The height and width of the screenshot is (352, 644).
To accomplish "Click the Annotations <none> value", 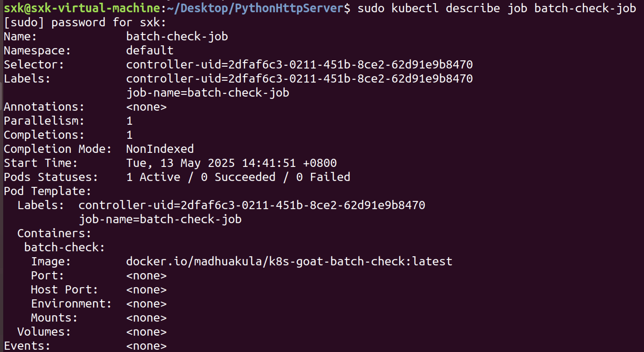I will [146, 107].
